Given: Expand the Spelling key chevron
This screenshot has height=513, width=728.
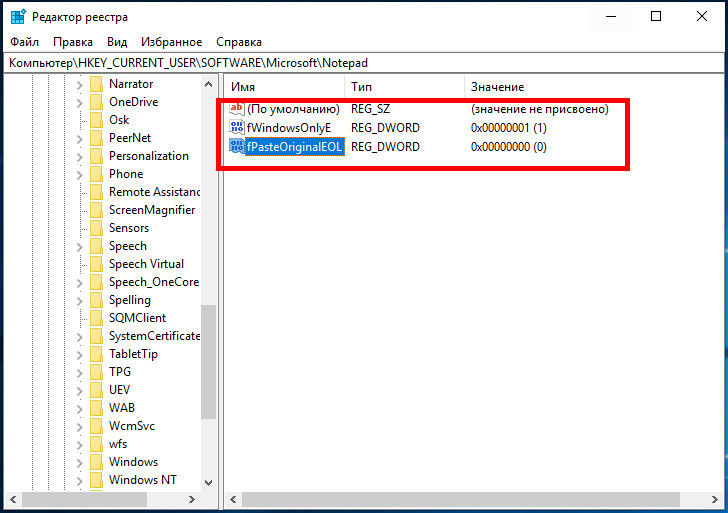Looking at the screenshot, I should pyautogui.click(x=79, y=301).
